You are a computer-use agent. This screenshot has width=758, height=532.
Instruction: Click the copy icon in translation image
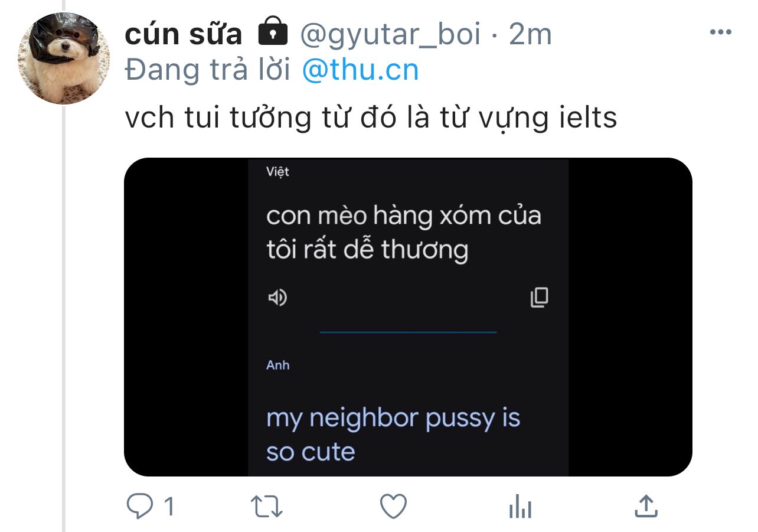[x=539, y=298]
